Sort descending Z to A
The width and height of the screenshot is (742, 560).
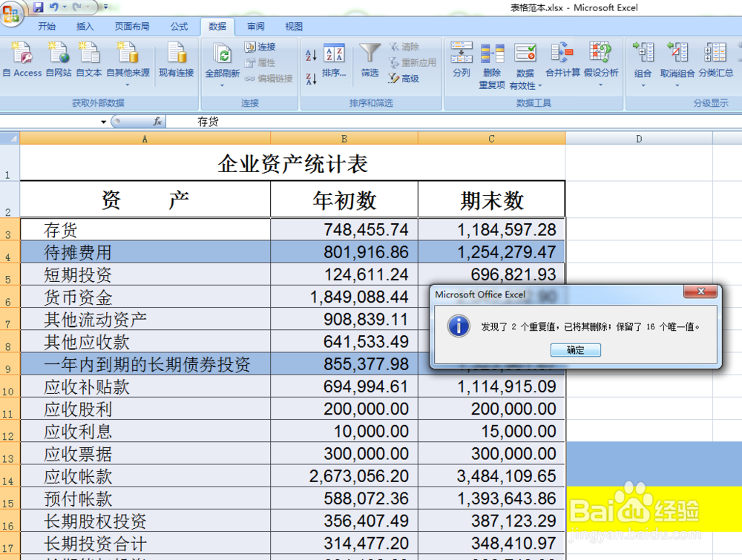pos(311,79)
